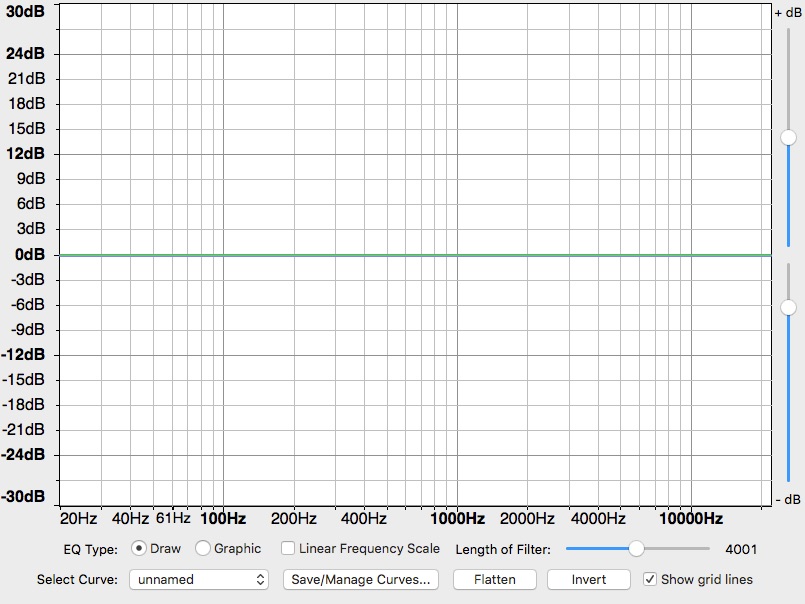The height and width of the screenshot is (604, 805).
Task: Open the Select Curve dropdown
Action: point(199,579)
